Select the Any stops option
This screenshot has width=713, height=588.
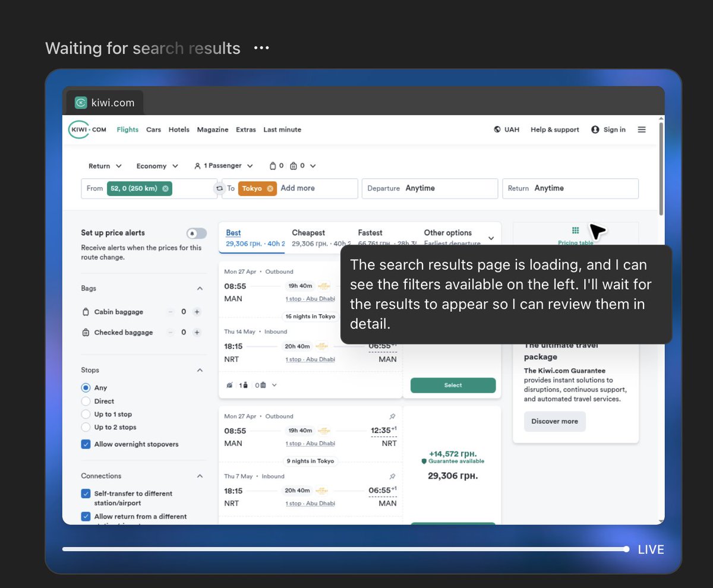86,388
